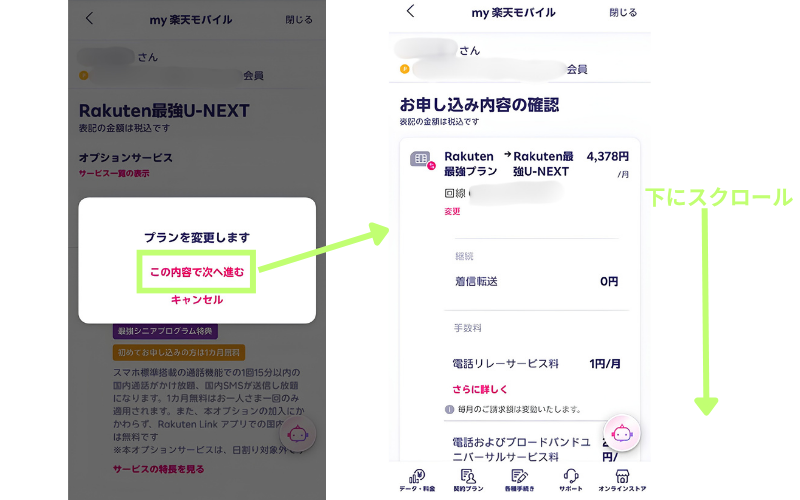Select the プランを変更します dialog text
Image resolution: width=800 pixels, height=500 pixels.
point(197,238)
